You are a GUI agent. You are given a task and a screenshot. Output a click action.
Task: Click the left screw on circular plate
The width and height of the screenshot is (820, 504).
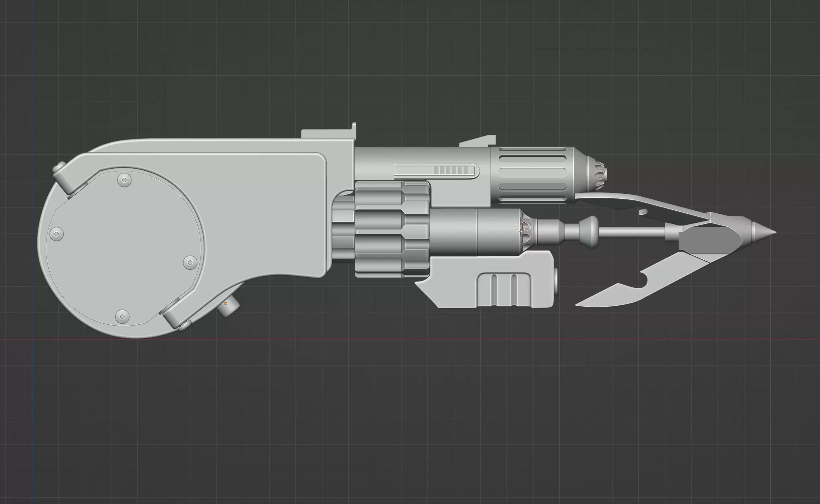tap(56, 234)
